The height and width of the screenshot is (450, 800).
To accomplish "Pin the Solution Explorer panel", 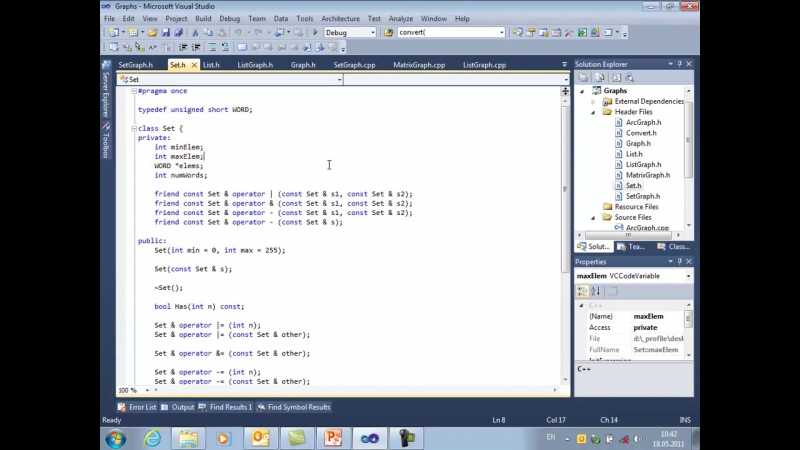I will click(679, 64).
